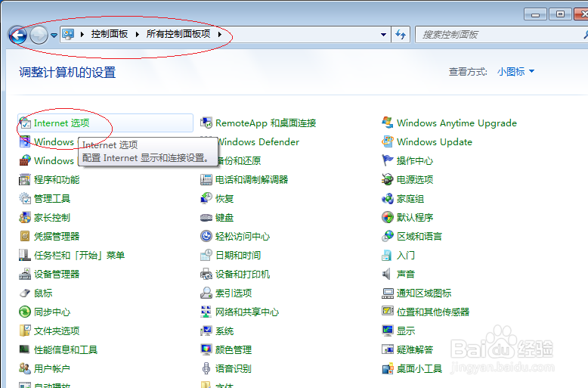Open the 系统 icon

click(206, 331)
